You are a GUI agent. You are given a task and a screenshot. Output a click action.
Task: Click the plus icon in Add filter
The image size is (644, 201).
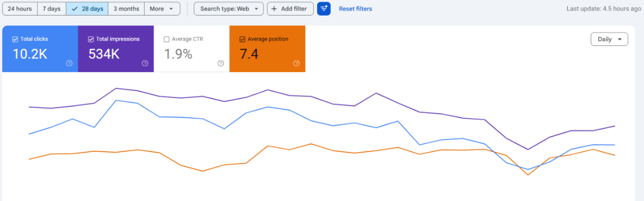point(274,9)
